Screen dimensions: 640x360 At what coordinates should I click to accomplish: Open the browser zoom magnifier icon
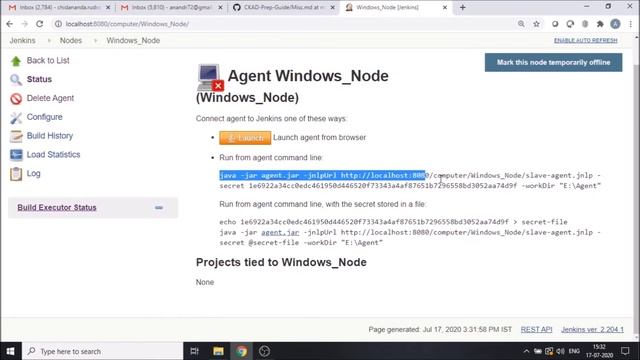[521, 24]
